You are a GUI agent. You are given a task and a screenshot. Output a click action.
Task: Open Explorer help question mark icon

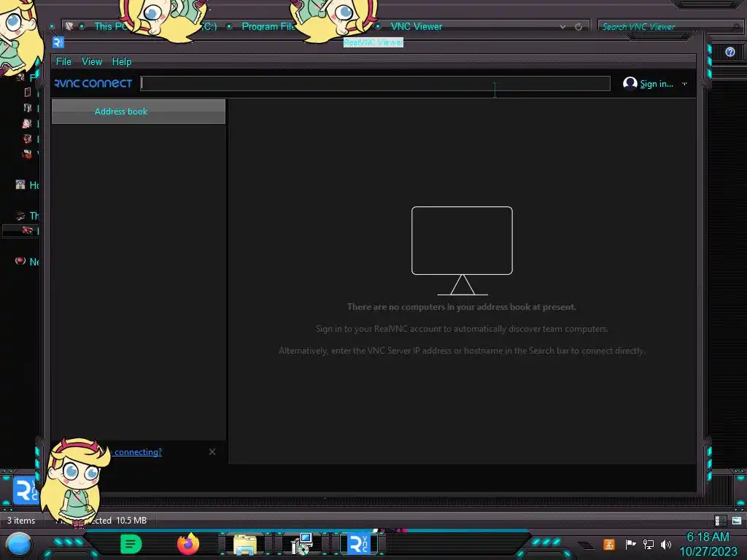coord(729,52)
